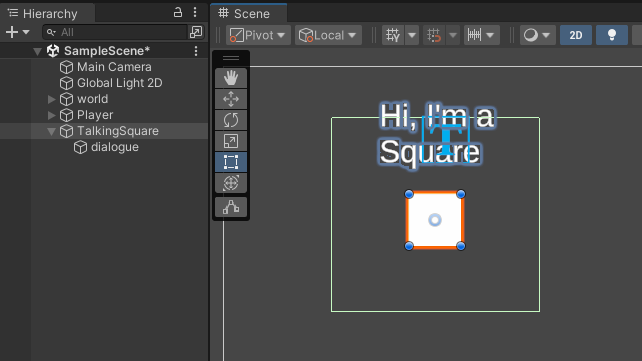Select the Transform tool

(231, 183)
